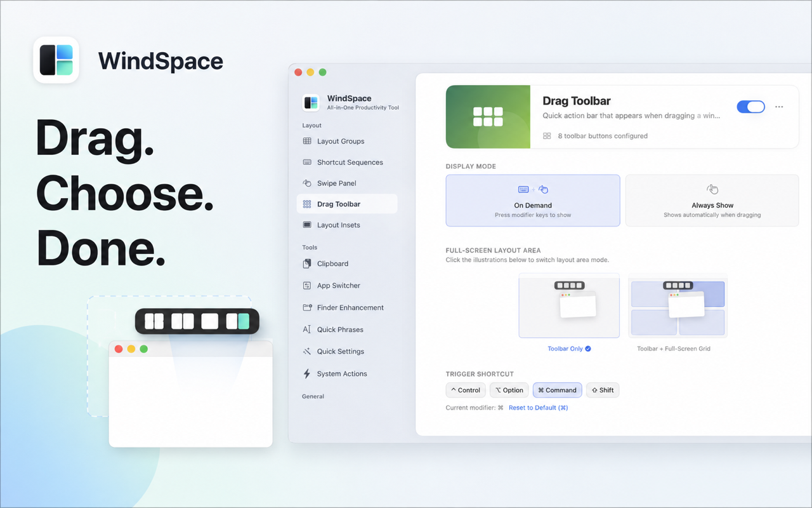The image size is (812, 508).
Task: Choose Command as trigger modifier
Action: [x=558, y=390]
